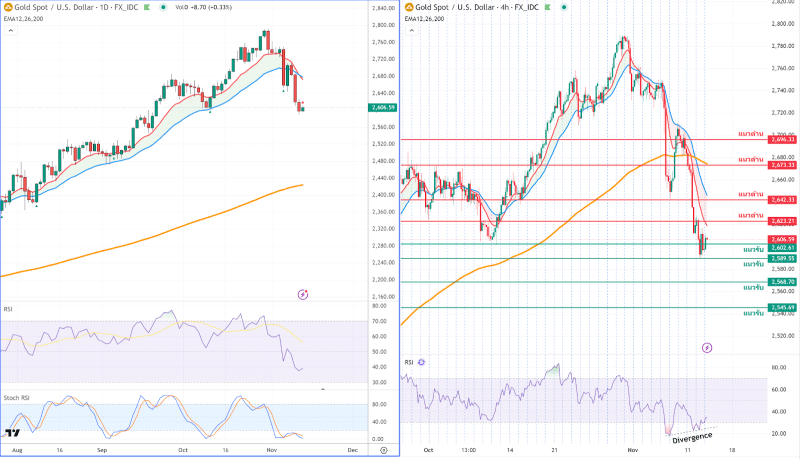This screenshot has width=800, height=459.
Task: Click the icon beside the 4h RSI label
Action: tap(421, 362)
